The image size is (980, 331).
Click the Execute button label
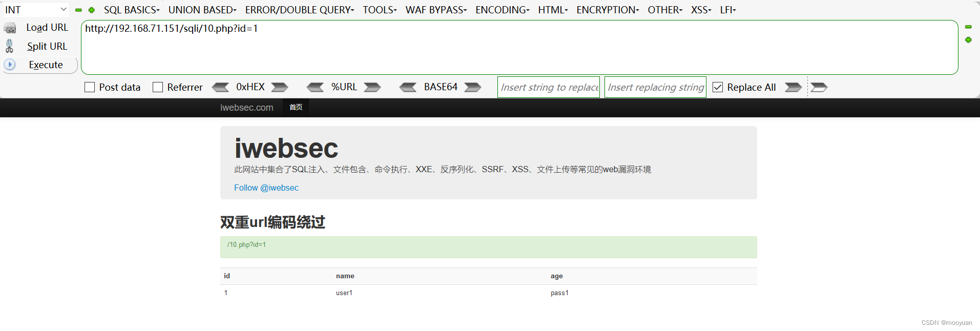tap(46, 65)
